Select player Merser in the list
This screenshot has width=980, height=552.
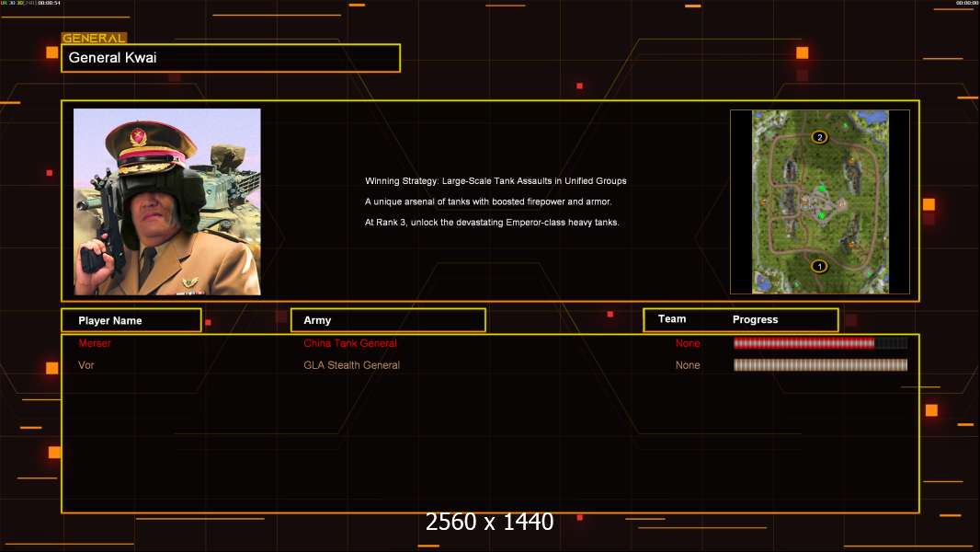click(95, 343)
